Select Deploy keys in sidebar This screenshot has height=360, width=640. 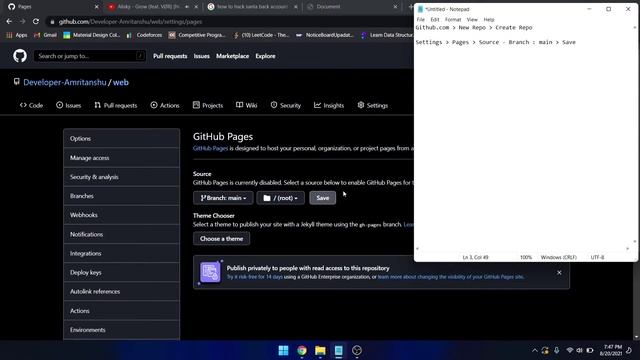(x=121, y=272)
